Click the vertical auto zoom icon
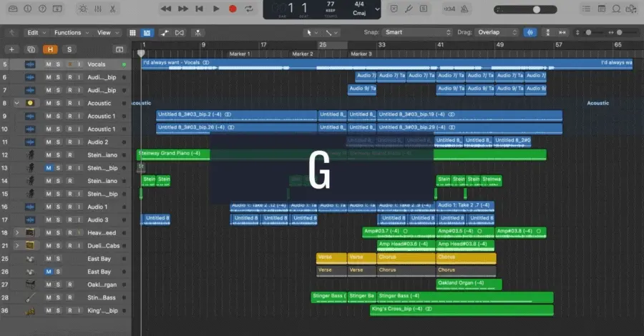The width and height of the screenshot is (644, 336). [x=547, y=32]
